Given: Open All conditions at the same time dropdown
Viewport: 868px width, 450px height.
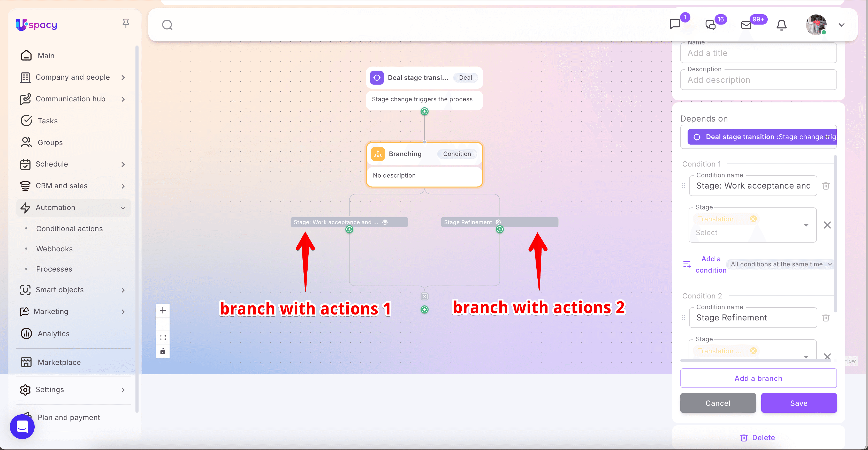Looking at the screenshot, I should tap(781, 264).
